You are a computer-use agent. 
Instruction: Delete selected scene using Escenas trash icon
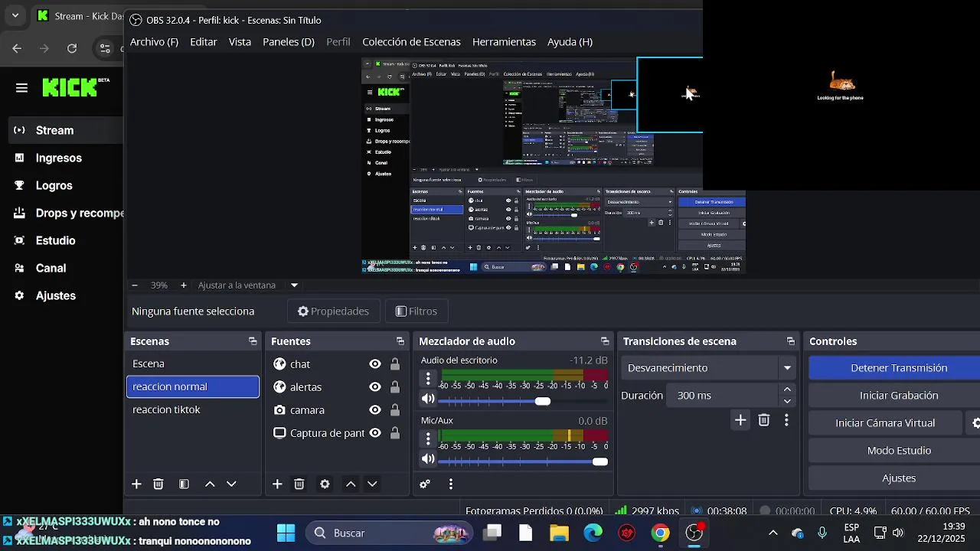pos(158,484)
